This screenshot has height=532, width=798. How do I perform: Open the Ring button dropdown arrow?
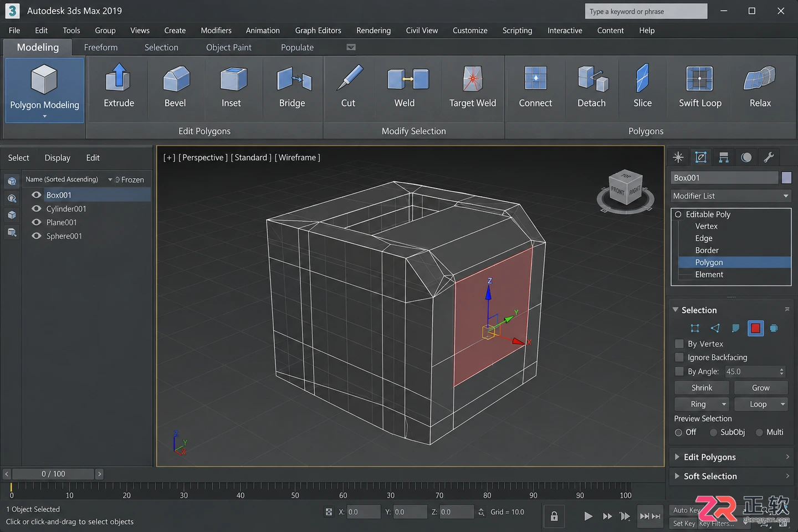coord(724,404)
